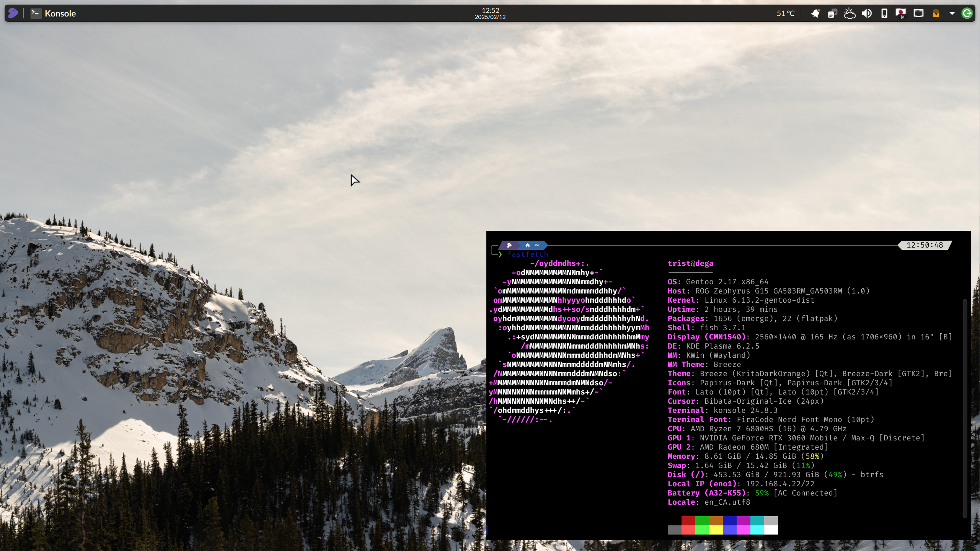Click the terminal window vertical scrollbar
Image resolution: width=980 pixels, height=551 pixels.
click(965, 409)
